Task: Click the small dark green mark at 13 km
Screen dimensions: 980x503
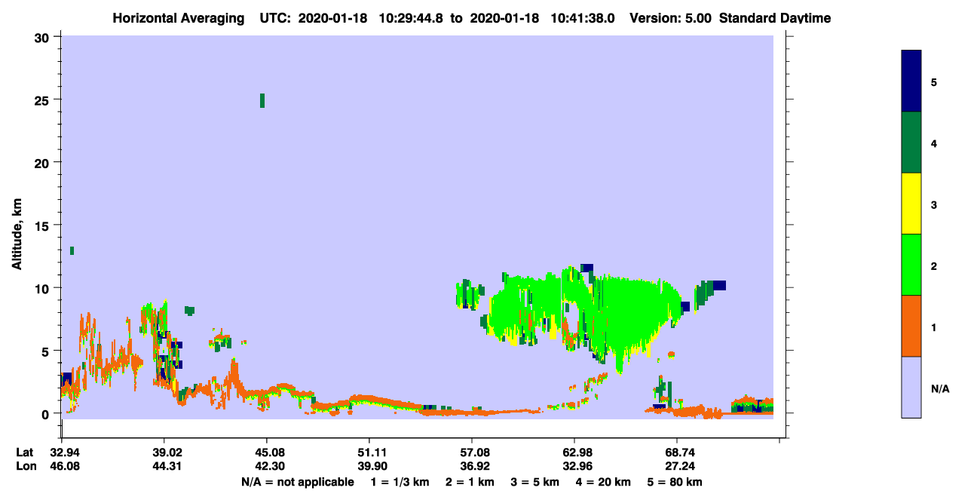Action: [x=72, y=250]
